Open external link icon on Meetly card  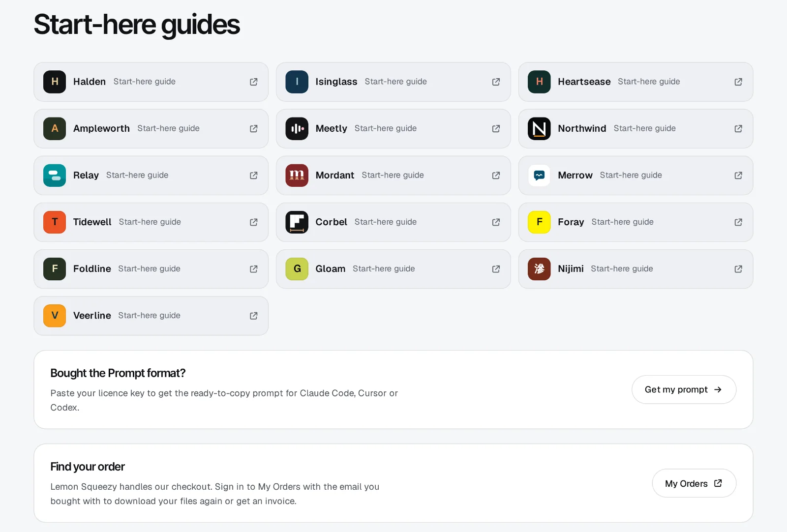(x=496, y=128)
